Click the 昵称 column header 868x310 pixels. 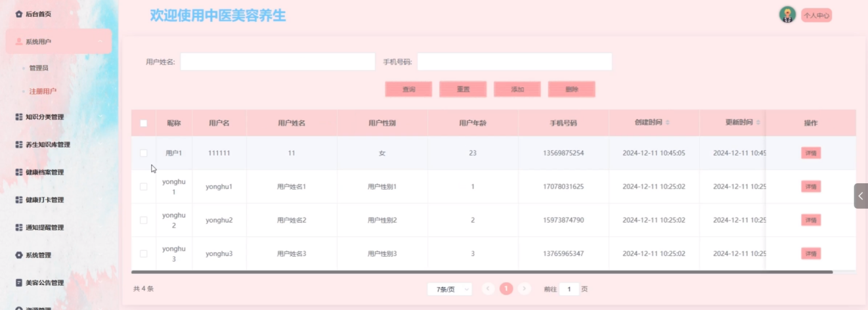pyautogui.click(x=174, y=123)
